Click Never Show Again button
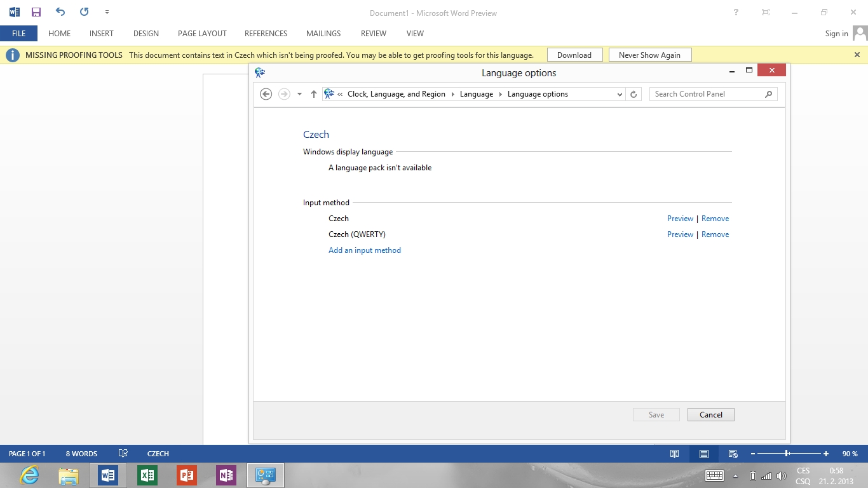Image resolution: width=868 pixels, height=488 pixels. (x=649, y=55)
